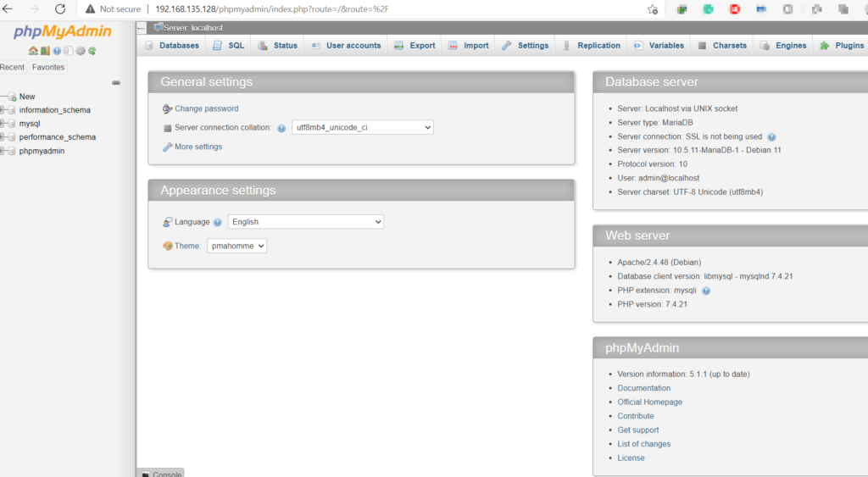This screenshot has height=477, width=868.
Task: Add page to favorites star icon
Action: pos(653,9)
